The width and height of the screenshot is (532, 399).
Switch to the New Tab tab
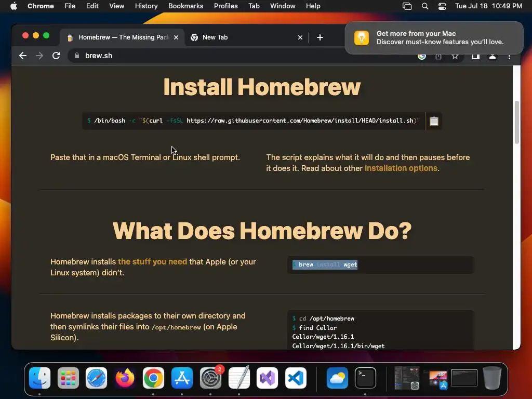(x=246, y=37)
